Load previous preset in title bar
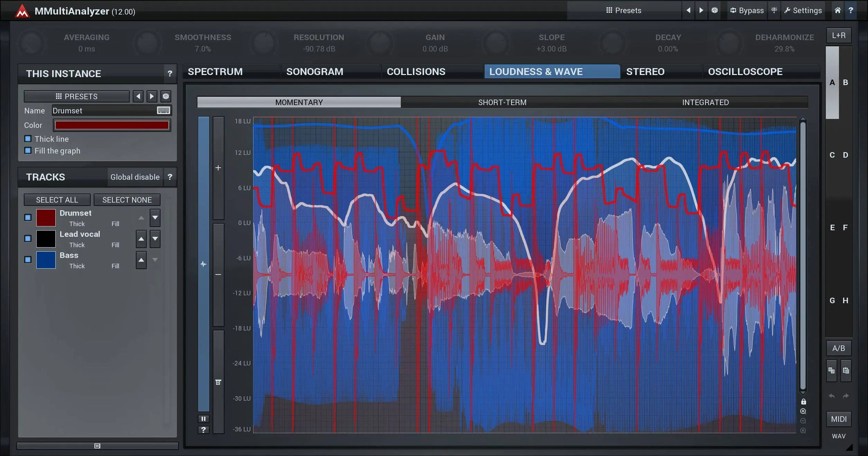Screen dimensions: 868x456 [x=688, y=10]
